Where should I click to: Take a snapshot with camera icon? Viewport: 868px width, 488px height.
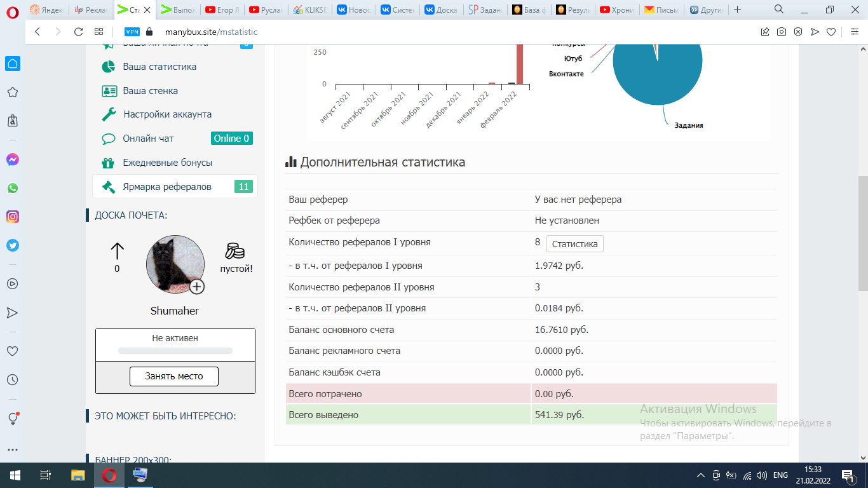tap(782, 32)
